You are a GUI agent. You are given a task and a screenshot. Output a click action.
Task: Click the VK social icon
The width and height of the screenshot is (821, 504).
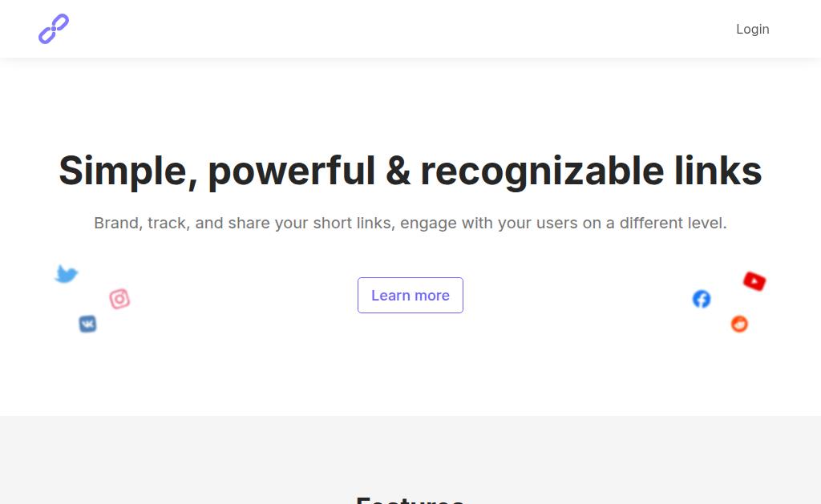[87, 324]
